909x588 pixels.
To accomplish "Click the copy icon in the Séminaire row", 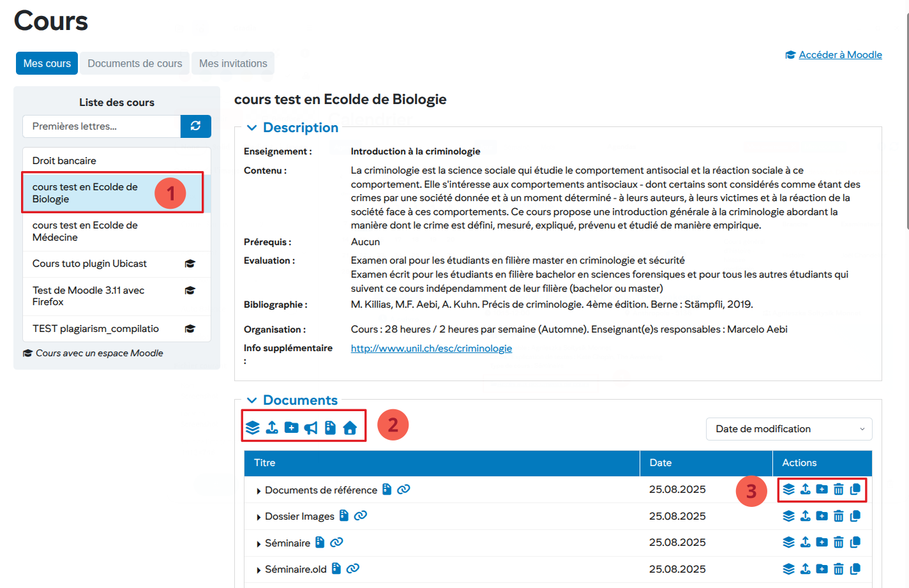I will pos(855,542).
